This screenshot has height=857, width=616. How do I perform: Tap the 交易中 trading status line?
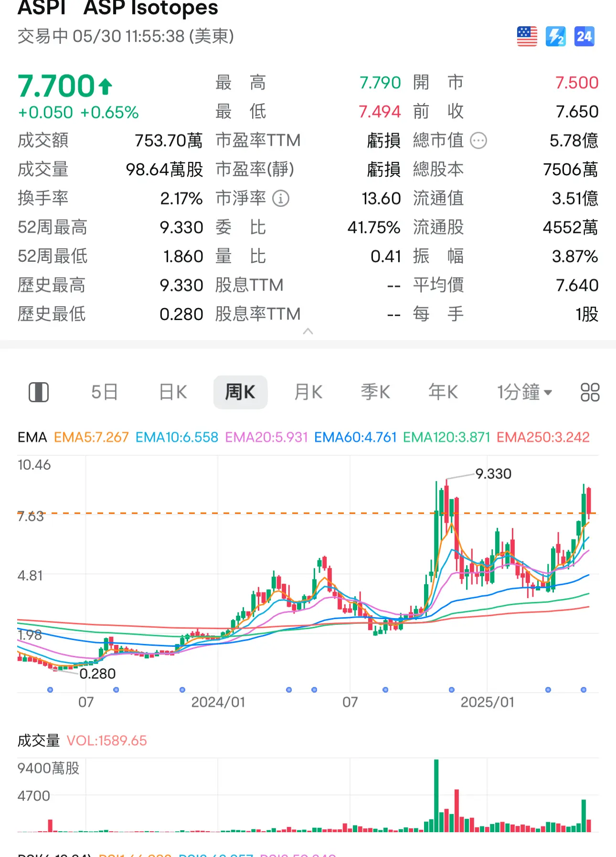coord(126,36)
